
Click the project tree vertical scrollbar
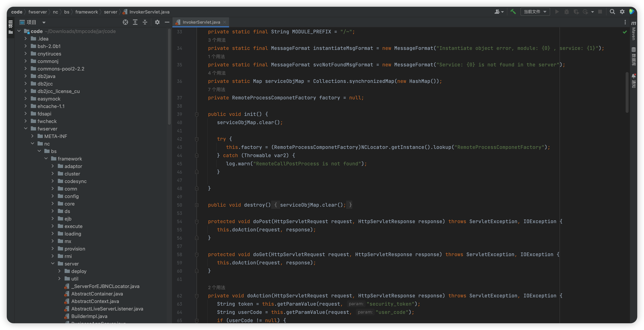pos(169,77)
